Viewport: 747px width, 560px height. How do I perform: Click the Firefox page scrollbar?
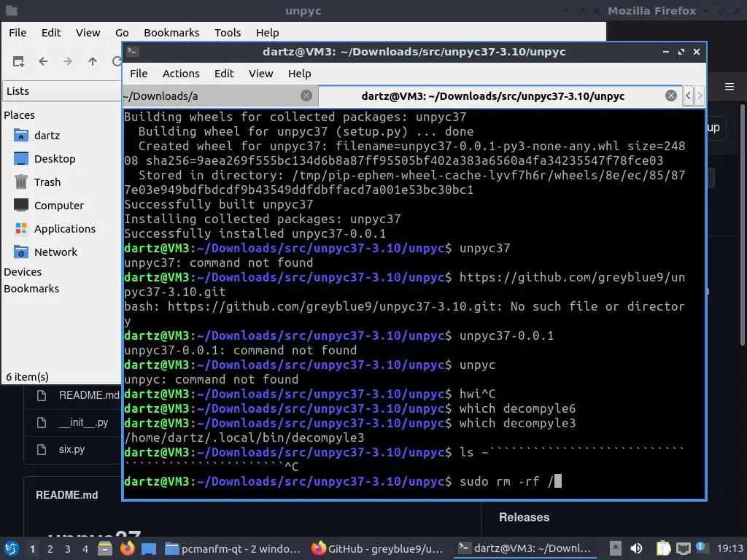pyautogui.click(x=742, y=224)
